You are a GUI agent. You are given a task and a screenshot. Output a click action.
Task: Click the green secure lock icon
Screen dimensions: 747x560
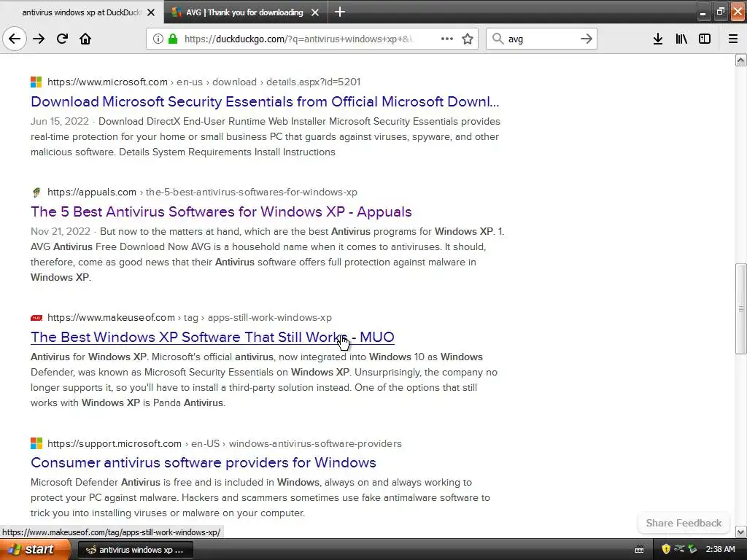[173, 39]
